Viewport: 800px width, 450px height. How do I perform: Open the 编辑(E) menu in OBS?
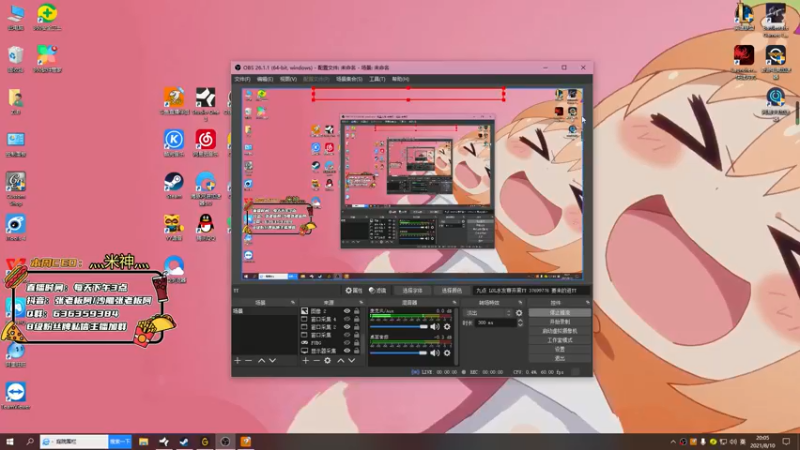[265, 79]
